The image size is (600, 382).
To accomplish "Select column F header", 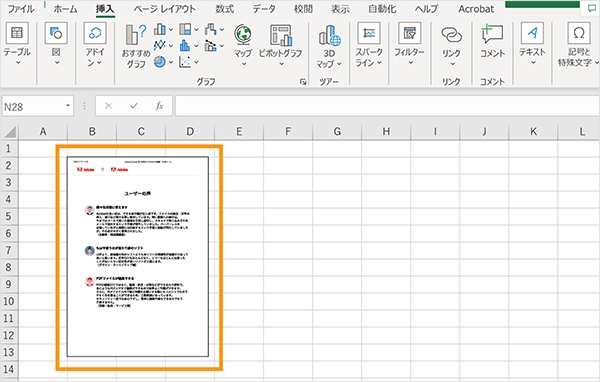I will click(288, 132).
